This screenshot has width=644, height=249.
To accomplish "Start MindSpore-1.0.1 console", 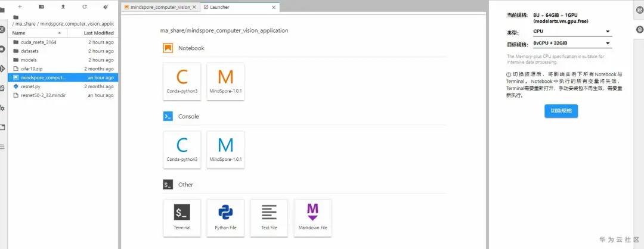I will pyautogui.click(x=225, y=150).
